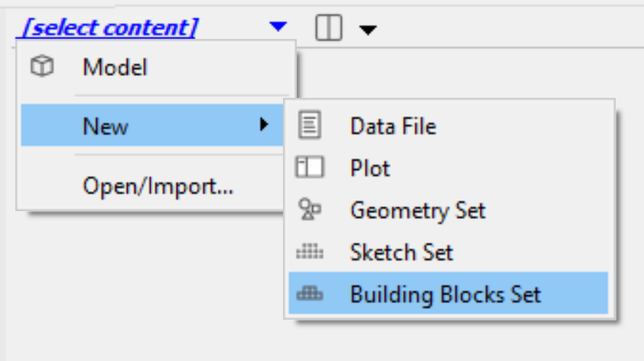Click the Plot layout icon
Viewport: 644px width, 361px height.
[310, 167]
